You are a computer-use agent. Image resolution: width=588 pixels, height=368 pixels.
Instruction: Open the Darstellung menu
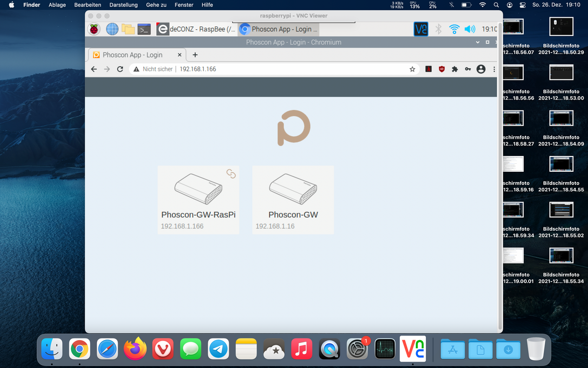[x=123, y=5]
